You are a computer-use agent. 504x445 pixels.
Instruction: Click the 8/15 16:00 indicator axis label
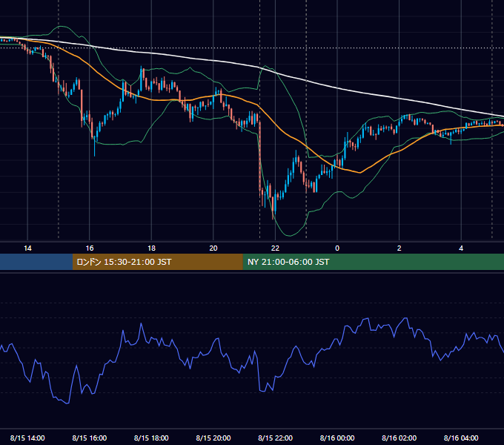90,438
